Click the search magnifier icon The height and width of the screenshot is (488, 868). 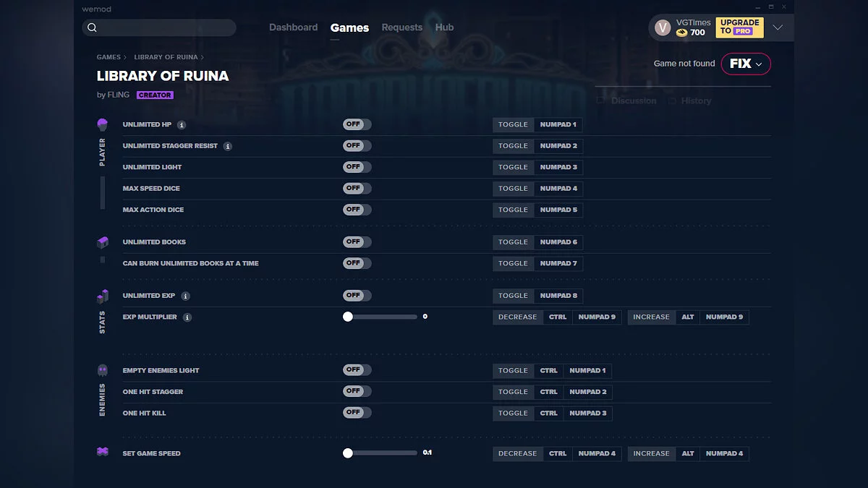click(x=92, y=28)
